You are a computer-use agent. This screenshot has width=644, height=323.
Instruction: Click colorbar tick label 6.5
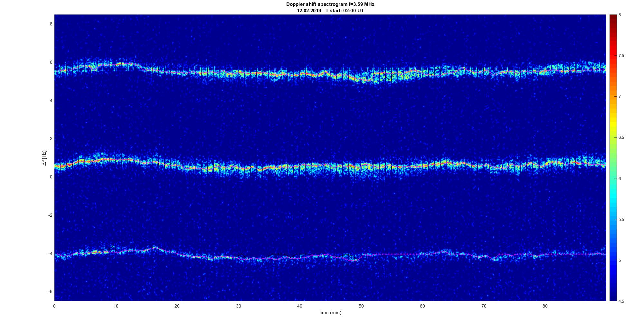(621, 138)
